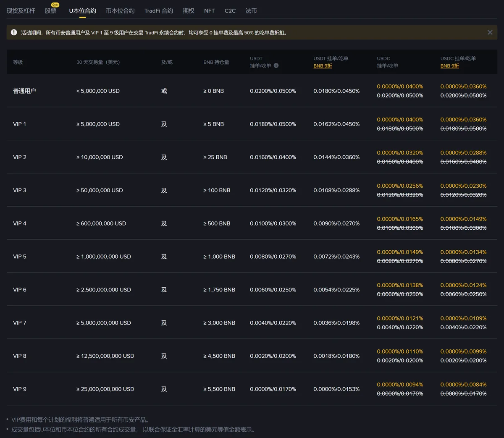Open the C2C tab
504x438 pixels.
[230, 11]
